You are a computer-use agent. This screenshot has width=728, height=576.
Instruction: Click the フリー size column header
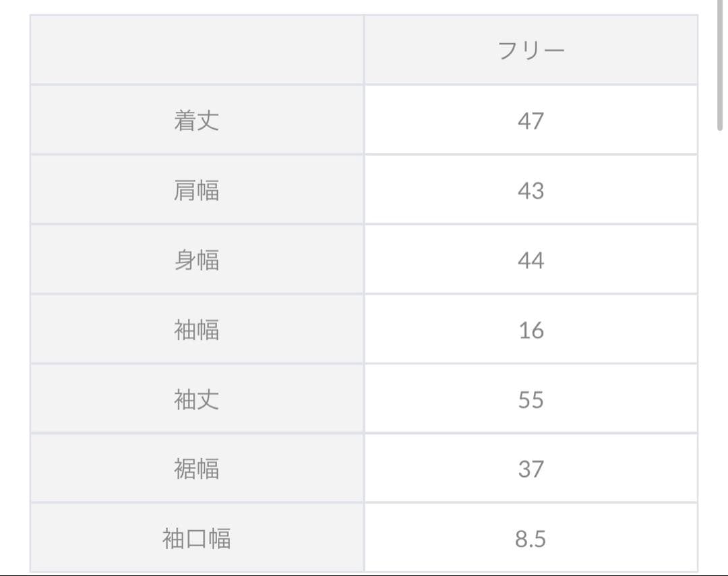tap(530, 51)
